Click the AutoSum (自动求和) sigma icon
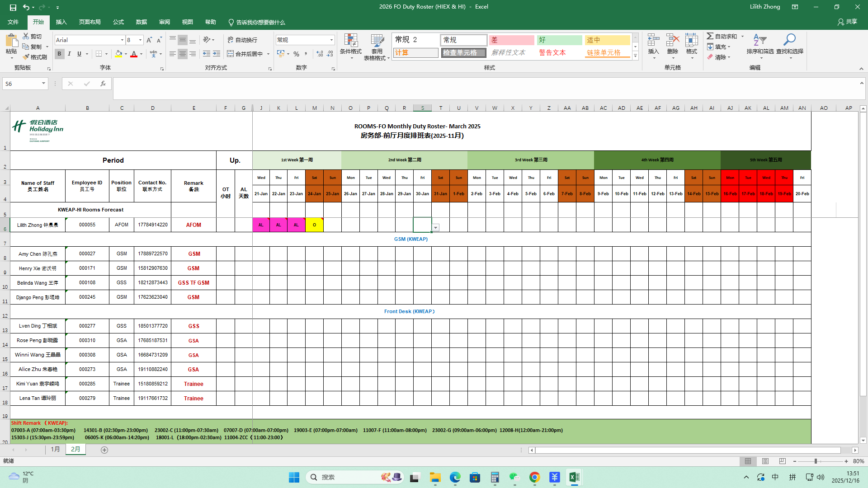The height and width of the screenshot is (488, 868). click(710, 36)
